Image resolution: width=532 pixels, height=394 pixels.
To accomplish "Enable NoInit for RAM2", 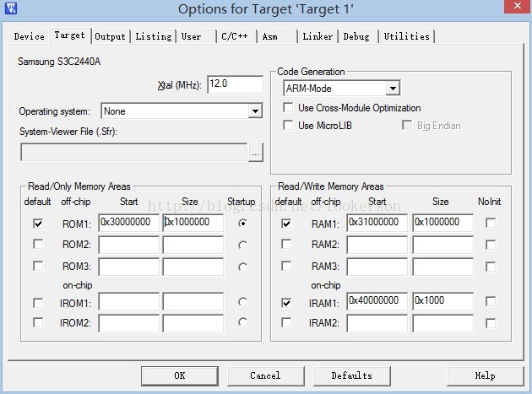I will point(491,245).
